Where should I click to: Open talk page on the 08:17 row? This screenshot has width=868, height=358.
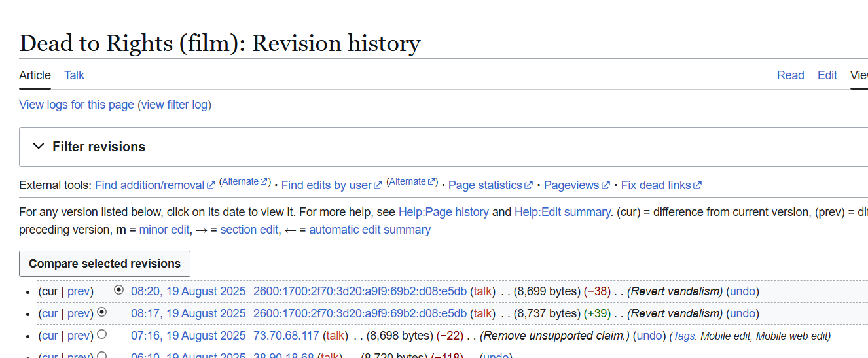pyautogui.click(x=483, y=313)
